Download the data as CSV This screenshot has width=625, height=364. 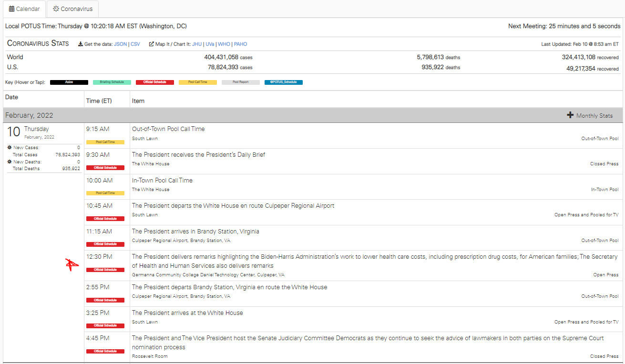[135, 44]
